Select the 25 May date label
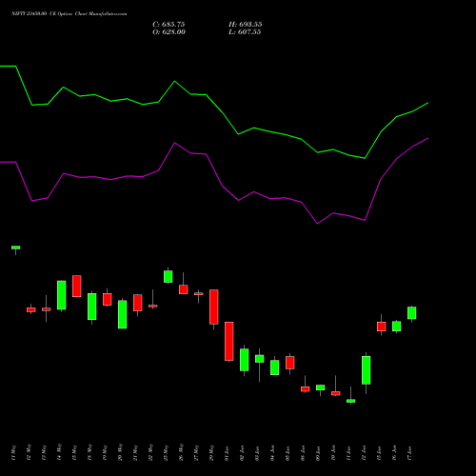 click(x=166, y=453)
